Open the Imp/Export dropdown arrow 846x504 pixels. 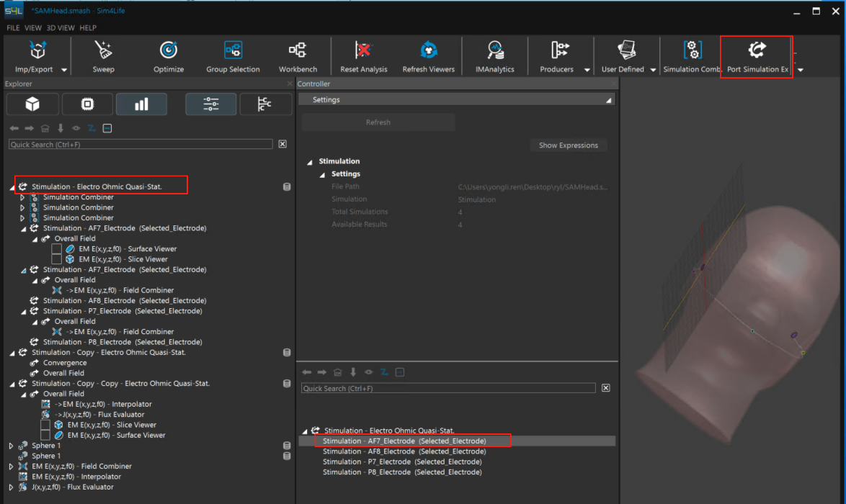tap(64, 70)
